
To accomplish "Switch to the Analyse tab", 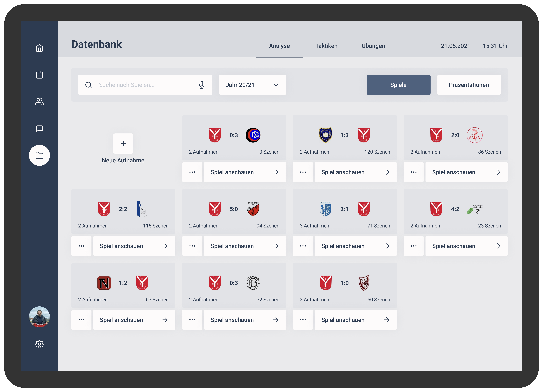I will coord(279,46).
